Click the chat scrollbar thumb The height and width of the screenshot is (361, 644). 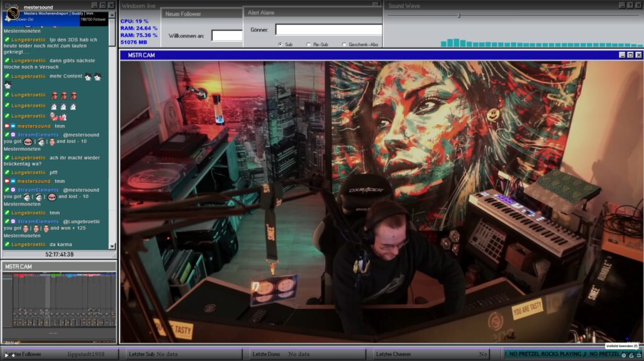pyautogui.click(x=112, y=32)
